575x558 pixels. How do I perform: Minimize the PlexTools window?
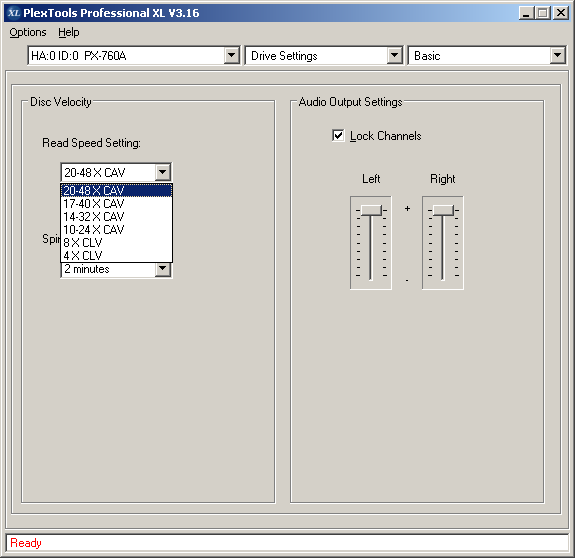tap(526, 13)
